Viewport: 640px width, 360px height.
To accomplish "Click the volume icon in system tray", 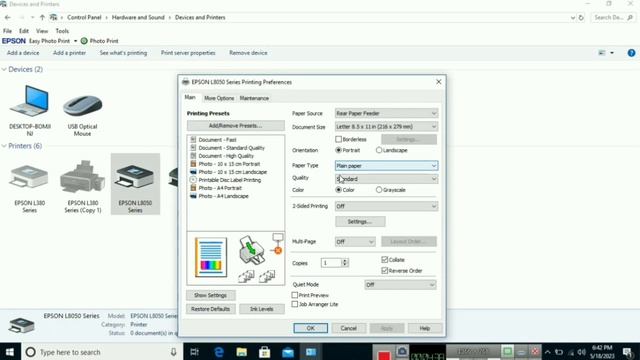I will click(x=581, y=352).
